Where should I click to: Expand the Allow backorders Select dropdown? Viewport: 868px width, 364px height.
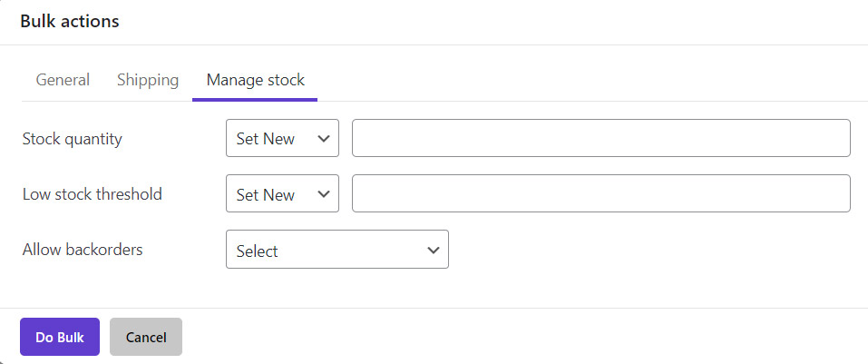[336, 250]
